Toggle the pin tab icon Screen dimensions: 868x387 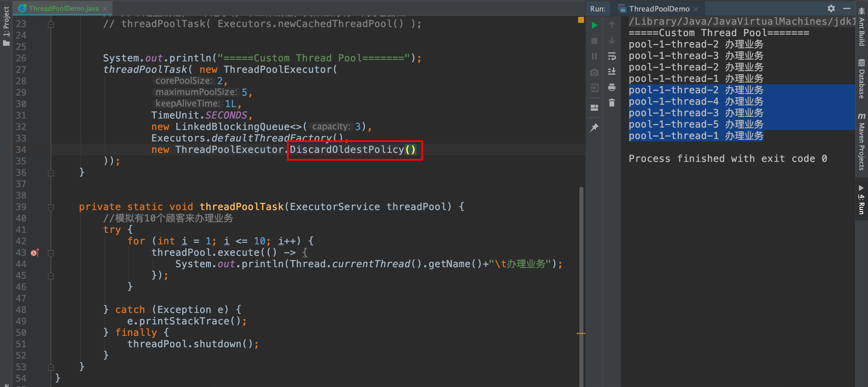pos(594,128)
